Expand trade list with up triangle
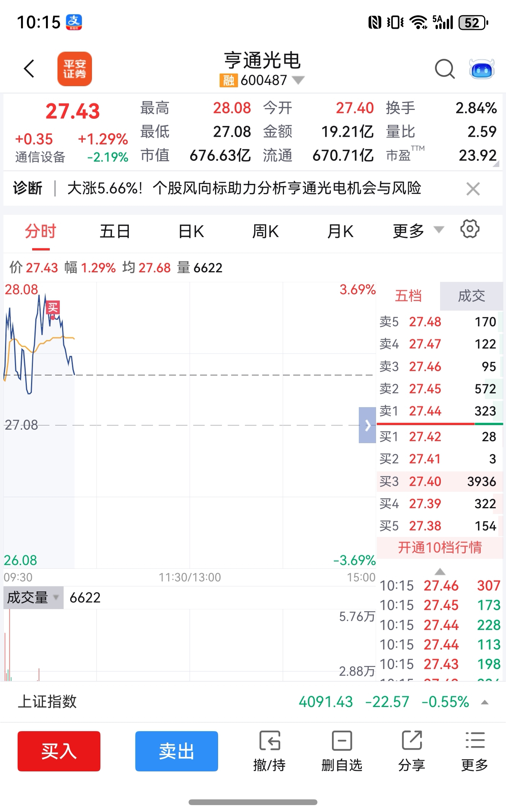 (x=440, y=572)
